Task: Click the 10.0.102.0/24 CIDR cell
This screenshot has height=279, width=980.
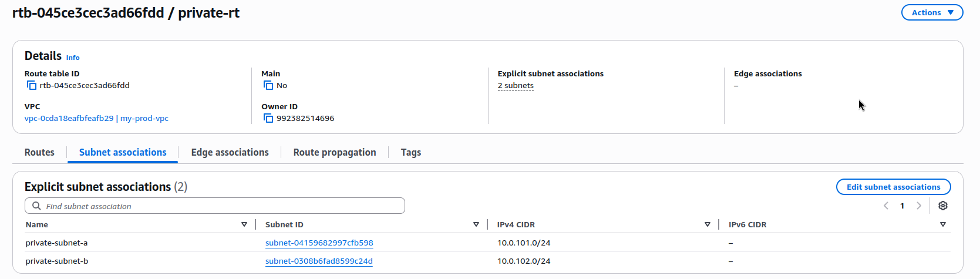Action: tap(524, 261)
